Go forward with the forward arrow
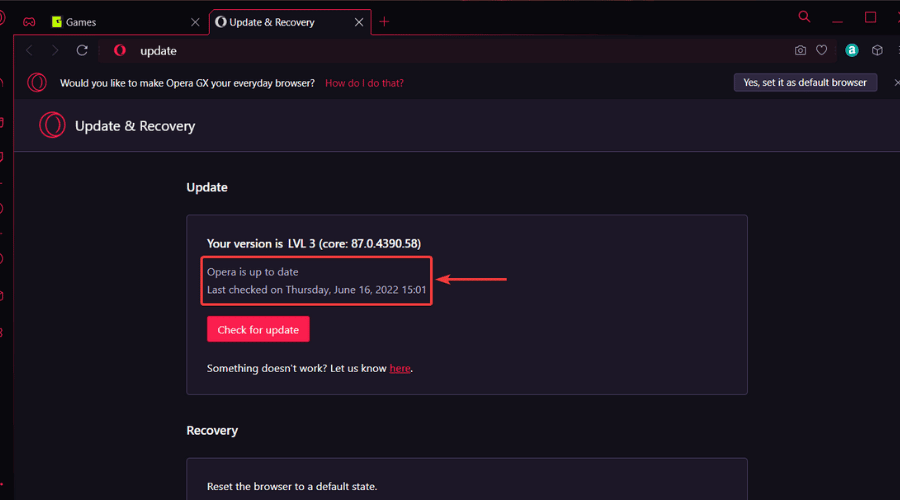The height and width of the screenshot is (500, 900). (55, 51)
